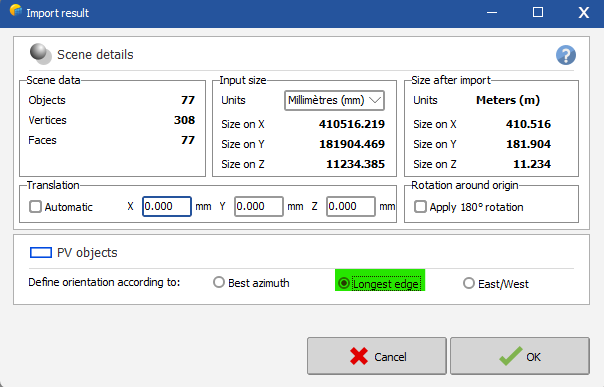Click the Define orientation according to label
This screenshot has width=604, height=387.
(104, 282)
